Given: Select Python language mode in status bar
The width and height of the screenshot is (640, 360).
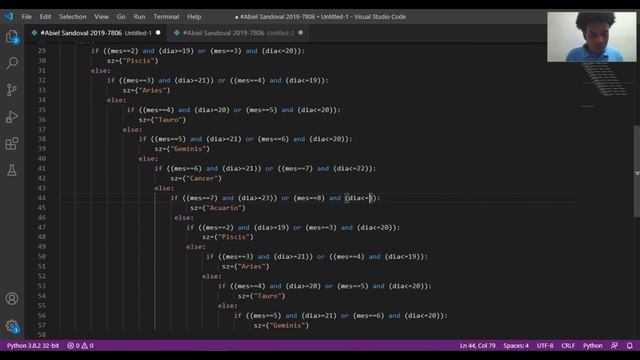Looking at the screenshot, I should tap(593, 346).
